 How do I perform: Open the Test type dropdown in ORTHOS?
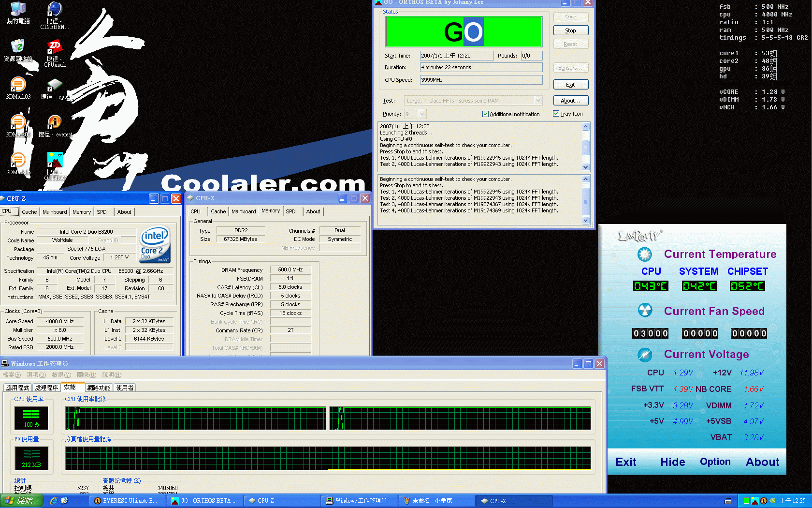click(x=538, y=101)
